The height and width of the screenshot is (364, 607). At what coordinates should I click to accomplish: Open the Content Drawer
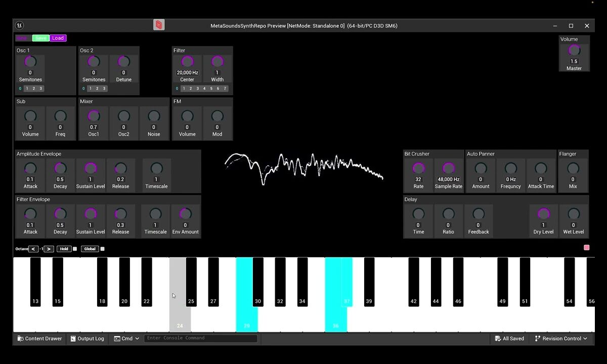point(39,339)
